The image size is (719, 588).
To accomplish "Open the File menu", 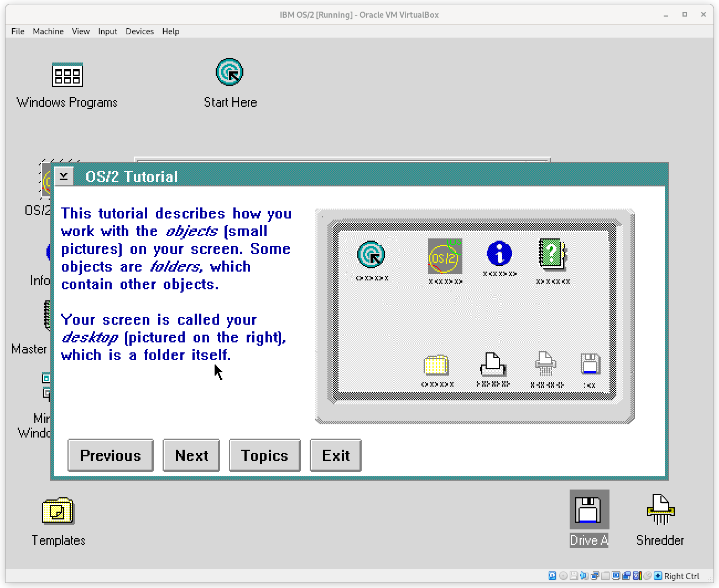I will point(18,32).
